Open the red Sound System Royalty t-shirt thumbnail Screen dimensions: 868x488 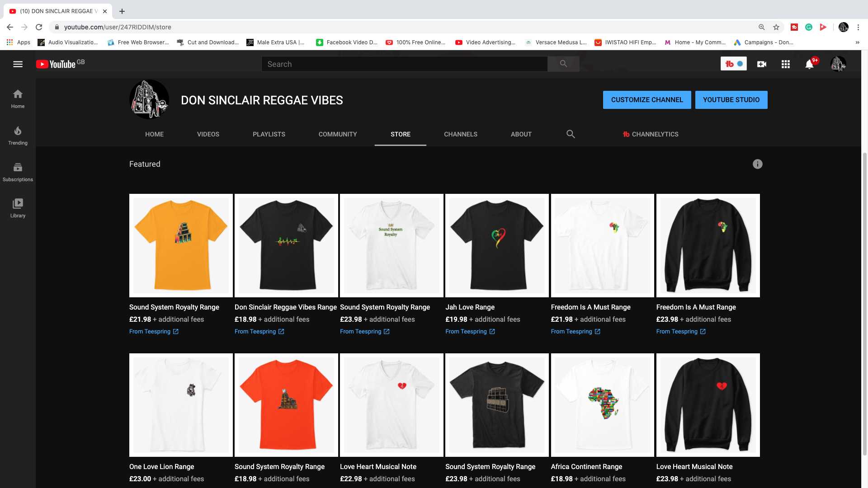click(x=286, y=405)
